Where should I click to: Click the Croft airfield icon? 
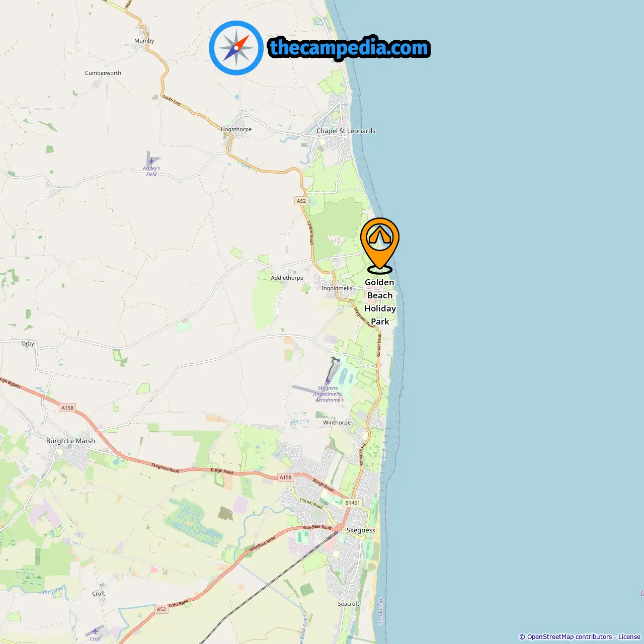[x=95, y=631]
